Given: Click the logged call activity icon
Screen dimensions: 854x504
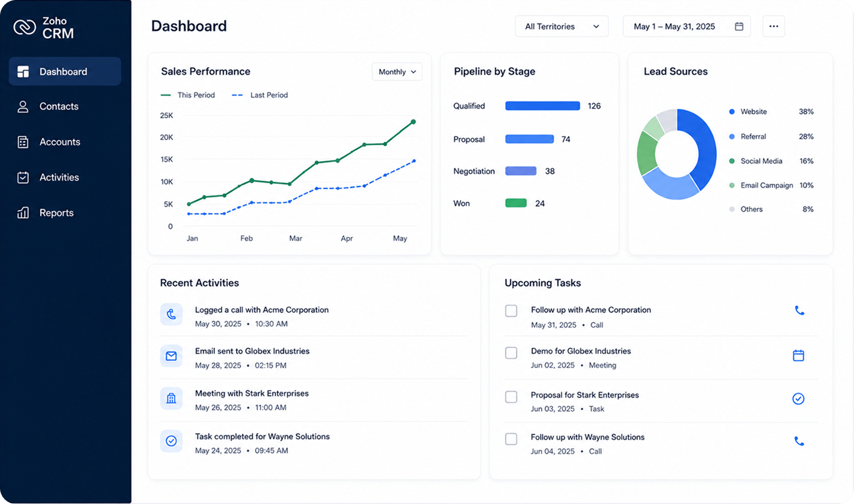Looking at the screenshot, I should pyautogui.click(x=171, y=315).
